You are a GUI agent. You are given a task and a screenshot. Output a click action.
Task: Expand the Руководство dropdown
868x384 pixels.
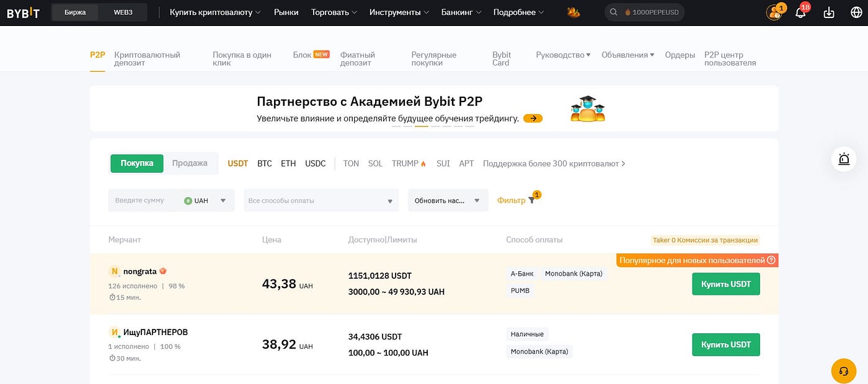click(563, 55)
